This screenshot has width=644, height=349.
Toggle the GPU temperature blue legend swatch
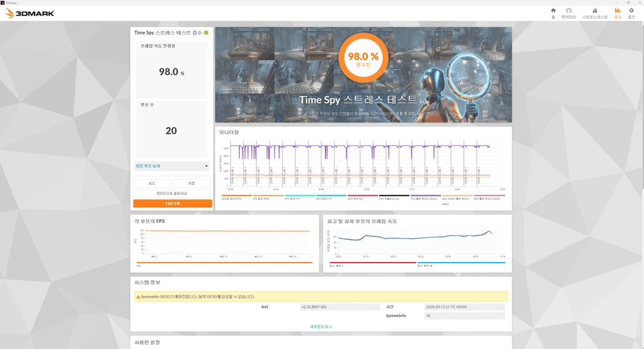tap(331, 195)
